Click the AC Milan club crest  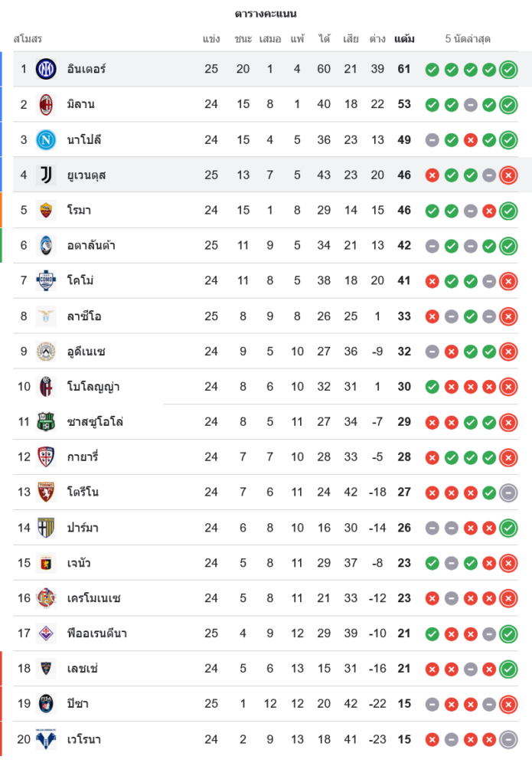coord(46,104)
